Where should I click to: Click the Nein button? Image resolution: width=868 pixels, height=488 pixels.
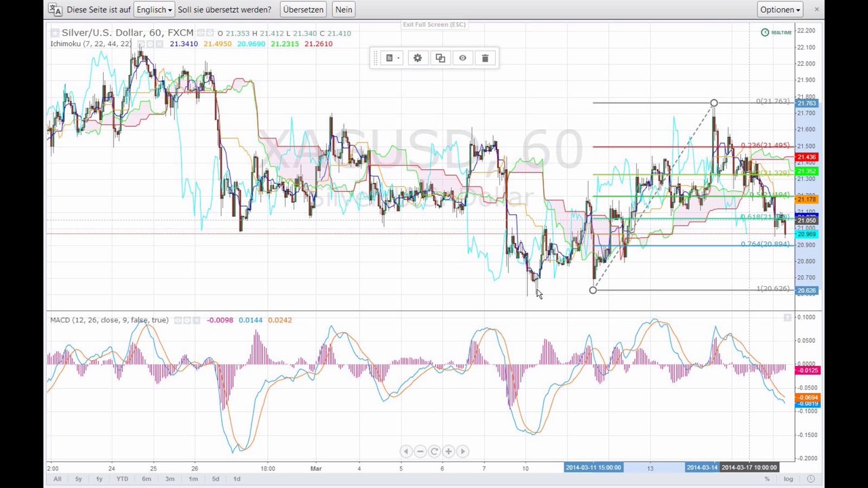[x=344, y=9]
